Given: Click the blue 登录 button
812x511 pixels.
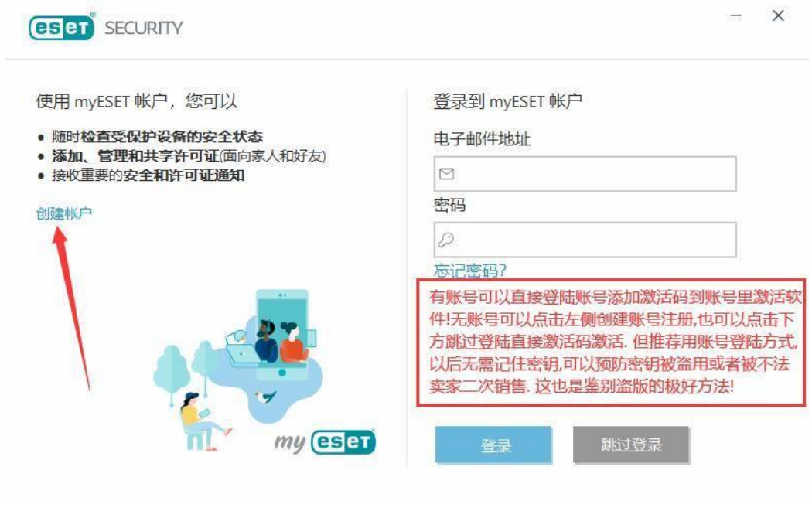Looking at the screenshot, I should pyautogui.click(x=493, y=445).
